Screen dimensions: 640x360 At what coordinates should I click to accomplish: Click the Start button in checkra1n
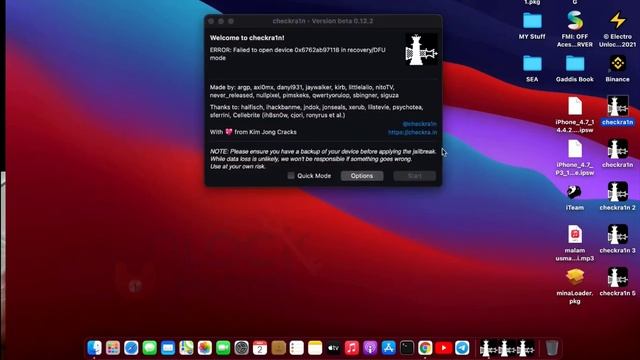(x=415, y=176)
